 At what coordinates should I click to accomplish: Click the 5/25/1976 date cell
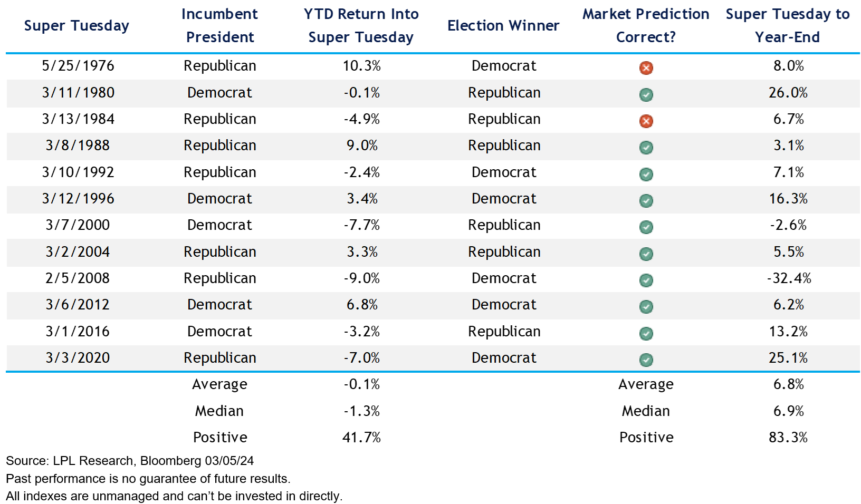78,66
